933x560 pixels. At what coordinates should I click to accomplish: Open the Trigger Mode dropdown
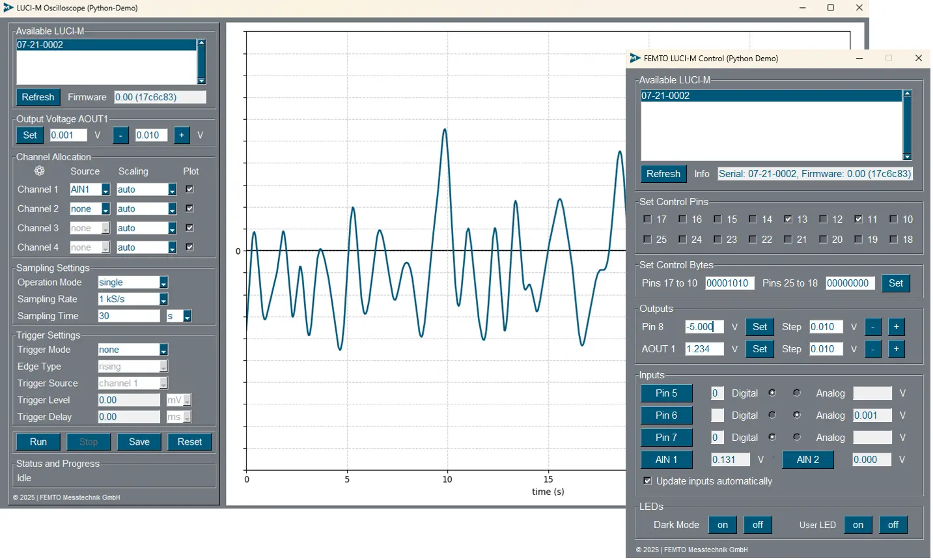point(164,350)
